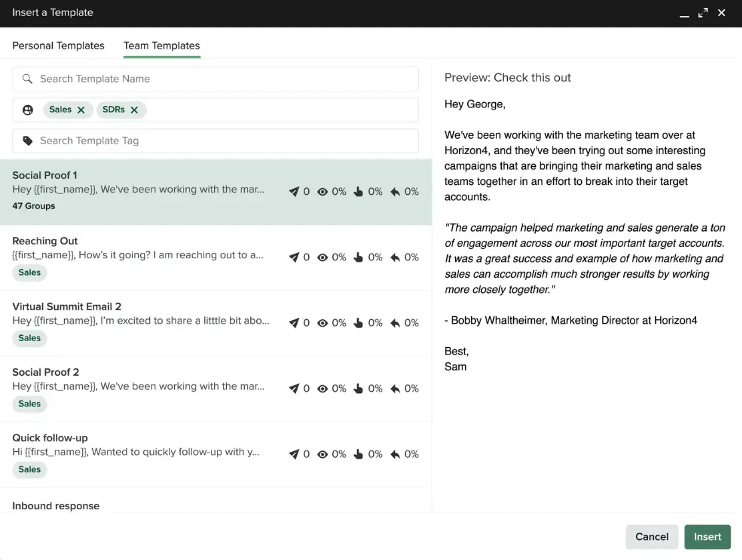Select the Social Proof 2 template
The width and height of the screenshot is (742, 560).
tap(216, 388)
